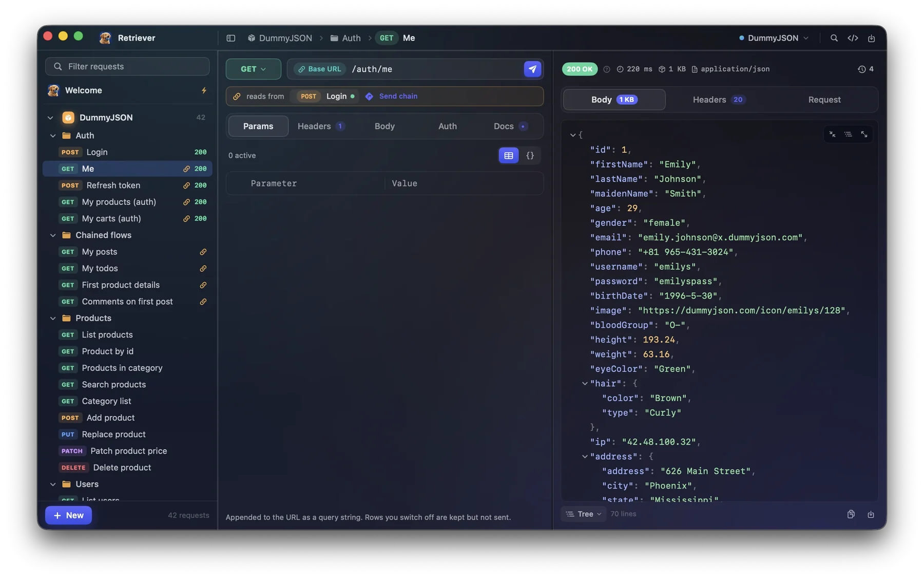The height and width of the screenshot is (579, 924).
Task: Click the info icon beside 200 OK
Action: (606, 69)
